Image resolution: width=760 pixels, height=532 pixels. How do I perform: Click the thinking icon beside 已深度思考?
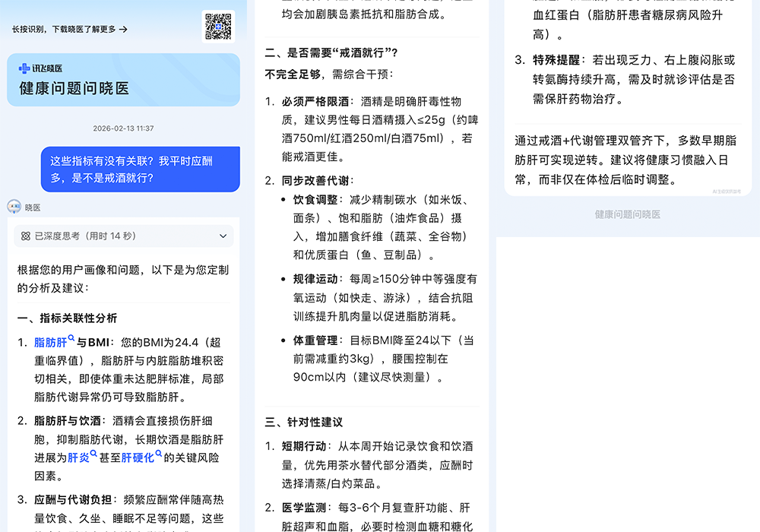26,236
